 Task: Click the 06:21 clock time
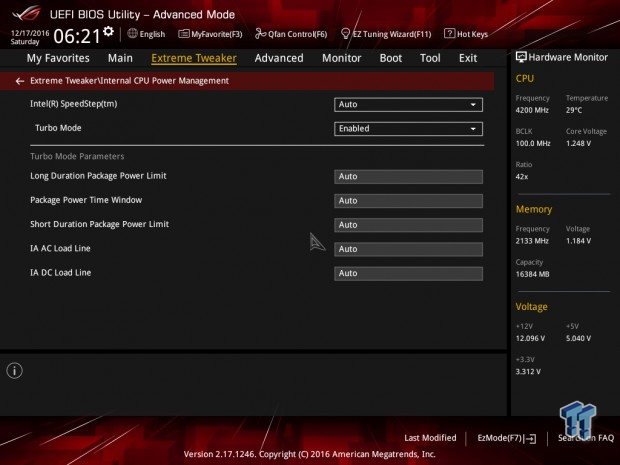click(77, 36)
